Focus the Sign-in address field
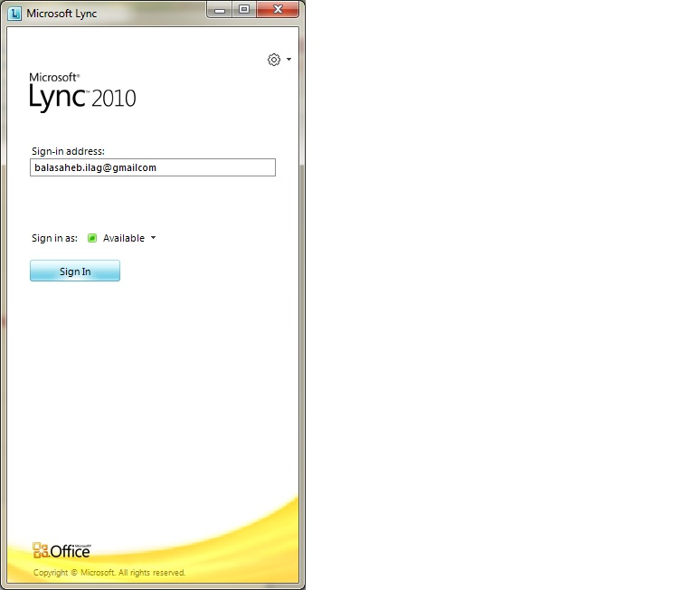 [153, 167]
